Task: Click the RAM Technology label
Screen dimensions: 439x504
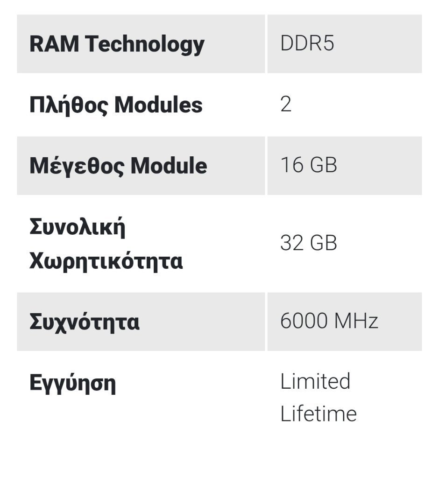Action: tap(117, 44)
